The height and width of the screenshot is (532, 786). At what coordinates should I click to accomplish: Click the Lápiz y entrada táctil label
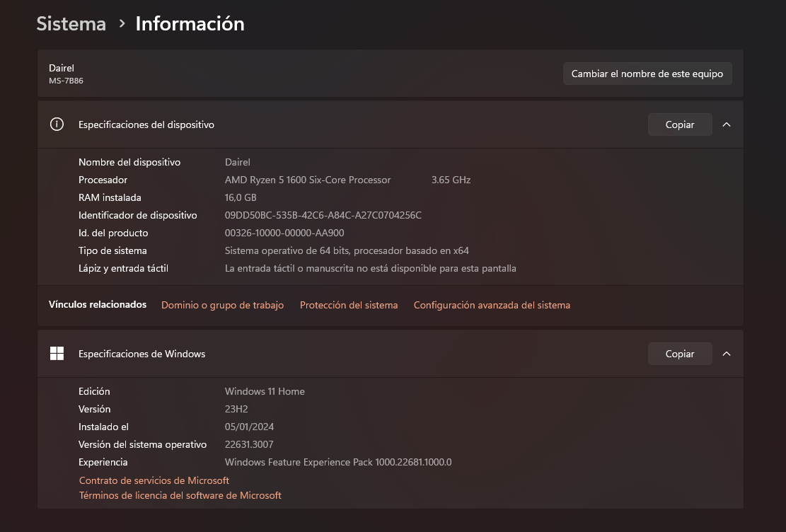coord(123,268)
